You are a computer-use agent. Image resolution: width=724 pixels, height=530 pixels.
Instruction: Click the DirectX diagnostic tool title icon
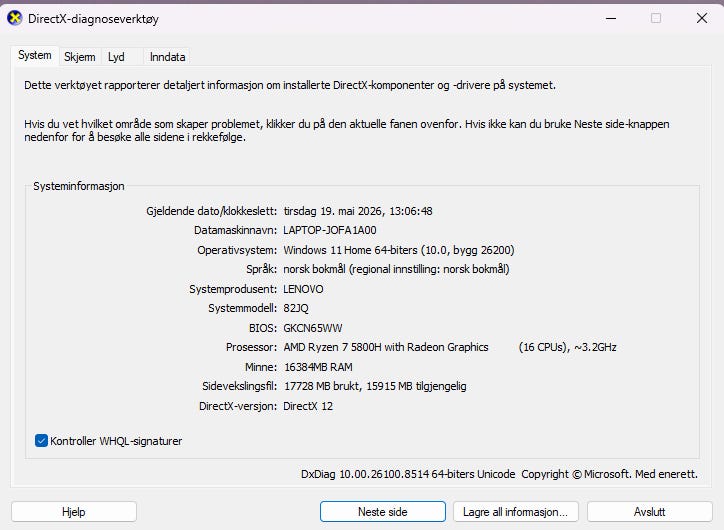click(x=15, y=18)
